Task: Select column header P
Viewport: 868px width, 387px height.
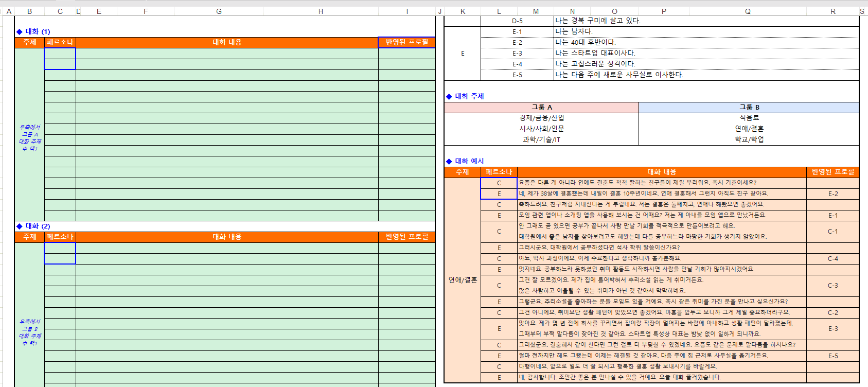Action: pos(664,11)
